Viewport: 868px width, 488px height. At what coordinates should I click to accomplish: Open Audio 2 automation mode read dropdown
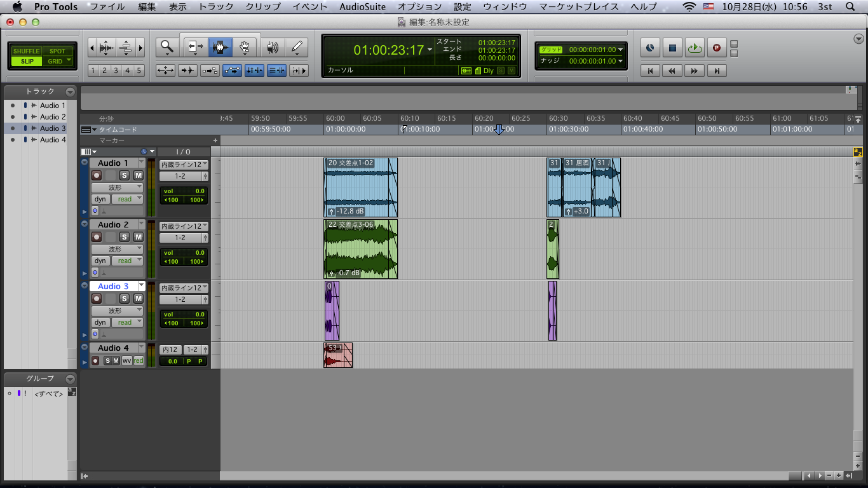point(128,261)
